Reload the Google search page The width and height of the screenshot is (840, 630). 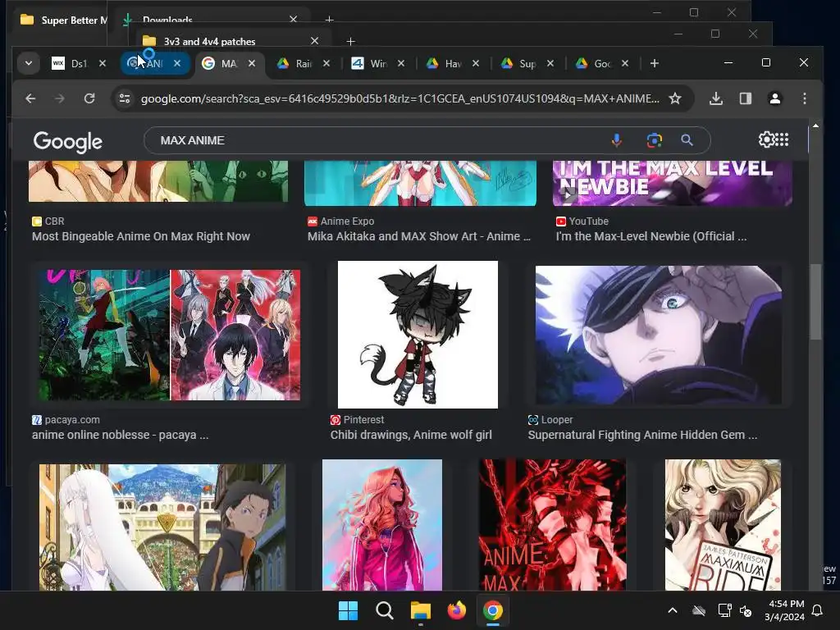point(89,98)
